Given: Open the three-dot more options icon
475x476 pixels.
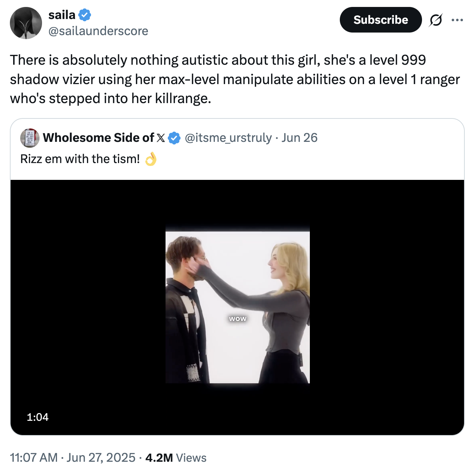Looking at the screenshot, I should point(457,20).
